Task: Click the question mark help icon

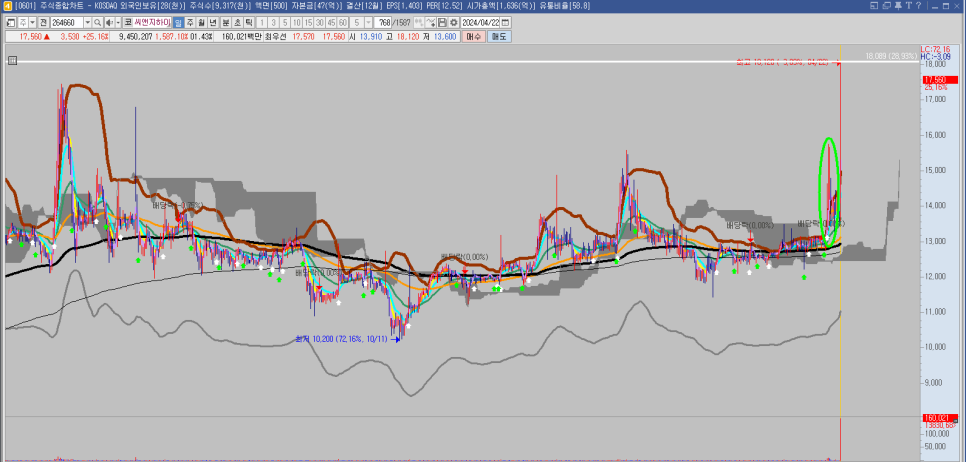Action: point(919,6)
